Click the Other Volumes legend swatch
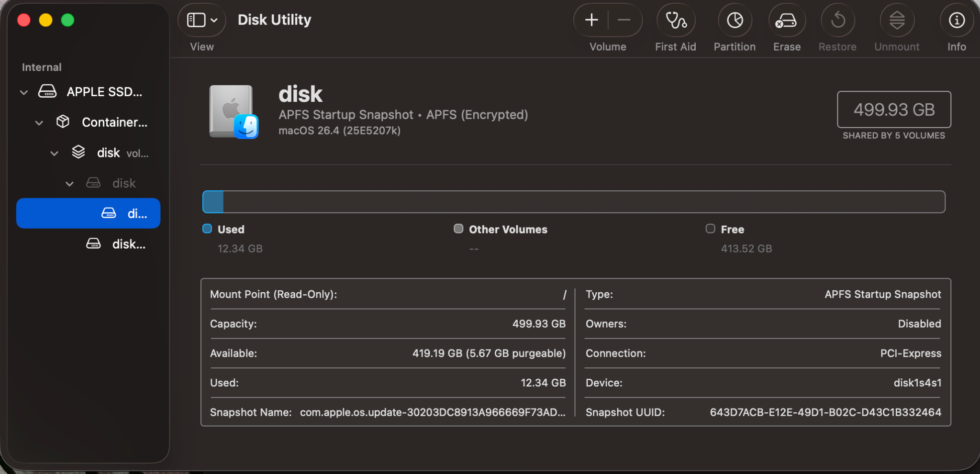The width and height of the screenshot is (980, 474). point(458,229)
